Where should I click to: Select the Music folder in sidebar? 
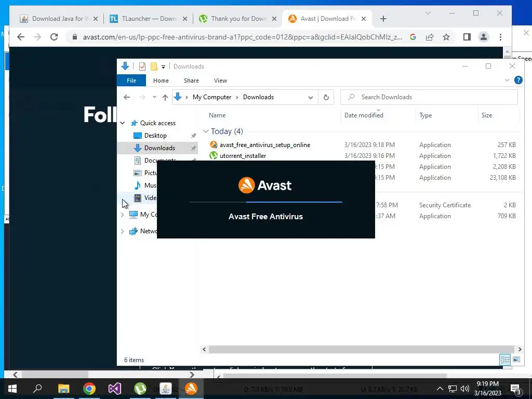coord(146,185)
